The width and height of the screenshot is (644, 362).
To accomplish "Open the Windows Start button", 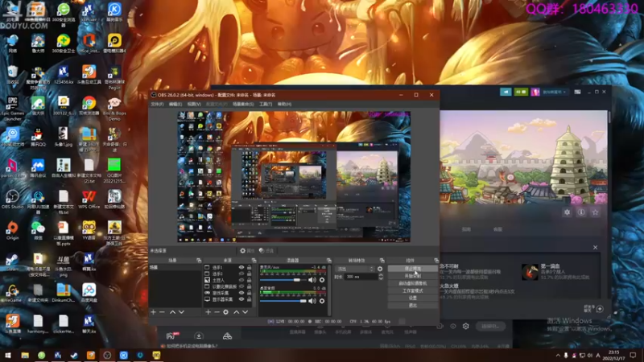I will coord(8,355).
